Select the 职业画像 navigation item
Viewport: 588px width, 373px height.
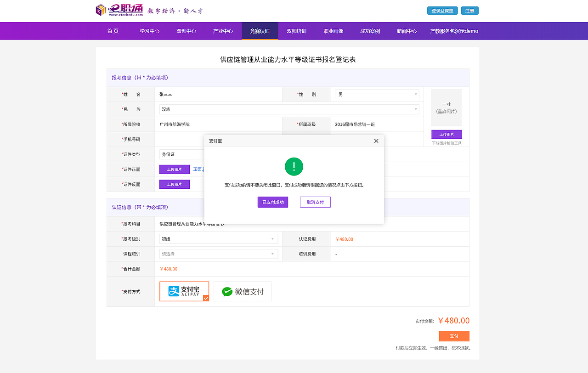(x=333, y=31)
